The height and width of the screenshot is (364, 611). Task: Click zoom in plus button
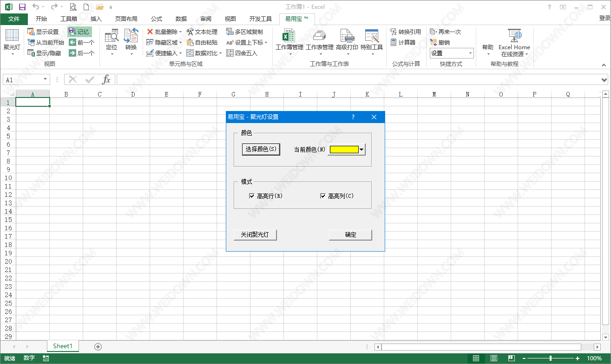578,358
